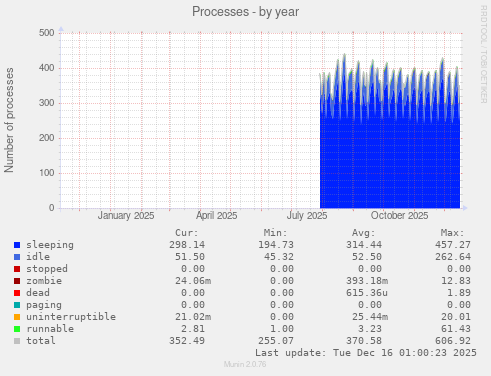
Task: Click the 'Processes - by year' title
Action: tap(245, 12)
